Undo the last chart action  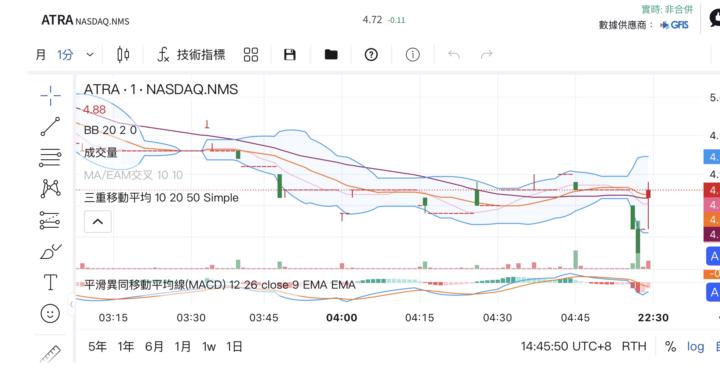[454, 55]
